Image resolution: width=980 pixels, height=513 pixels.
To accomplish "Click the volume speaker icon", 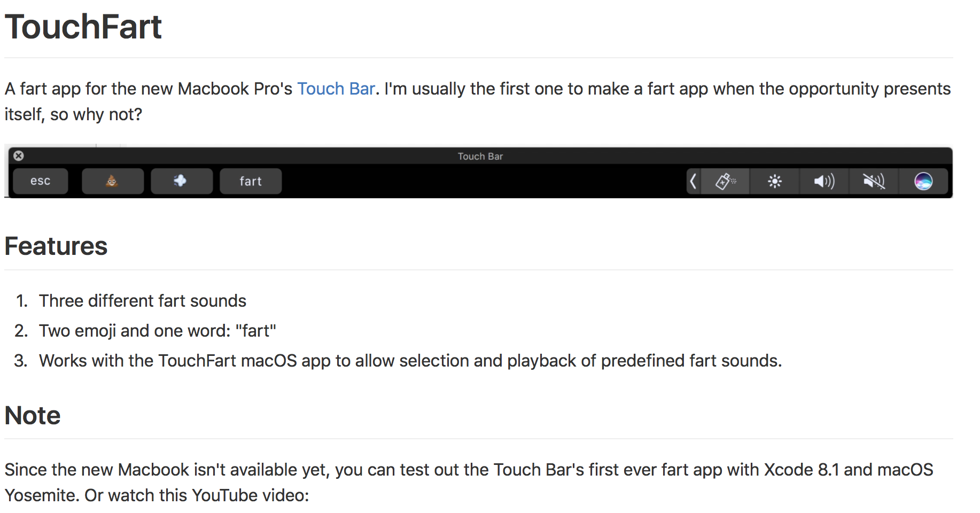I will (824, 182).
